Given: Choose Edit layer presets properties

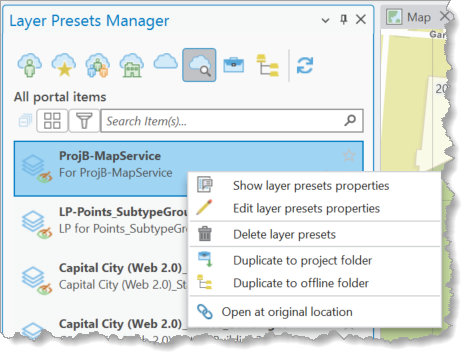Looking at the screenshot, I should (x=315, y=208).
